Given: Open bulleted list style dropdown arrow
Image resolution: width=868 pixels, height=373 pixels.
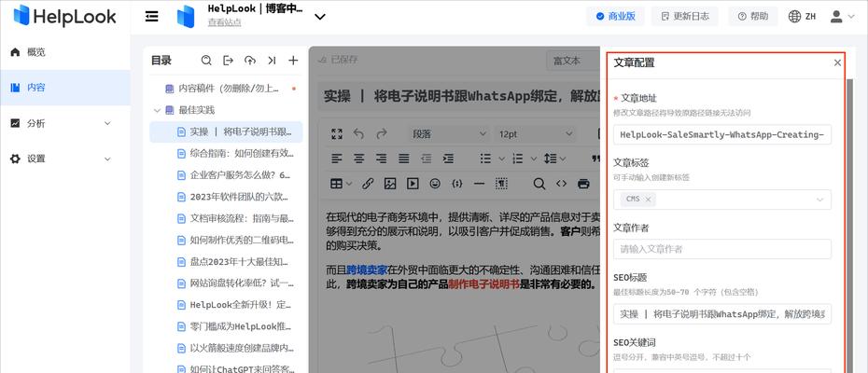Looking at the screenshot, I should tap(501, 159).
